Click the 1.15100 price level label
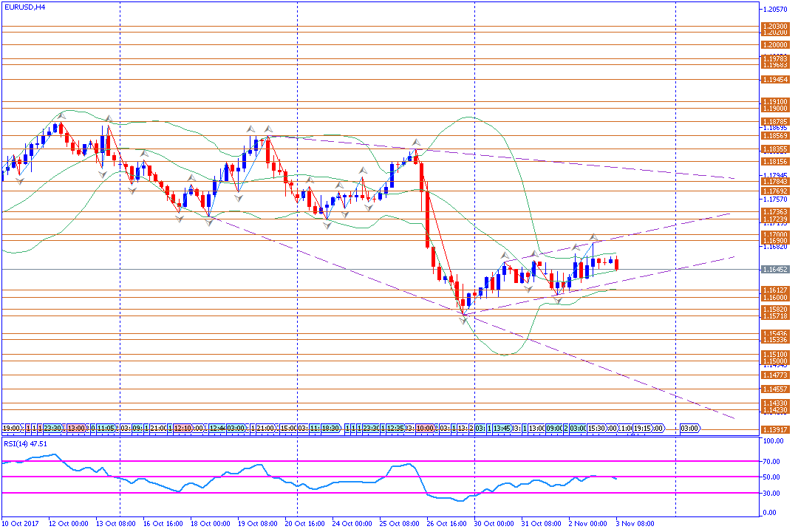The width and height of the screenshot is (798, 532). [775, 355]
